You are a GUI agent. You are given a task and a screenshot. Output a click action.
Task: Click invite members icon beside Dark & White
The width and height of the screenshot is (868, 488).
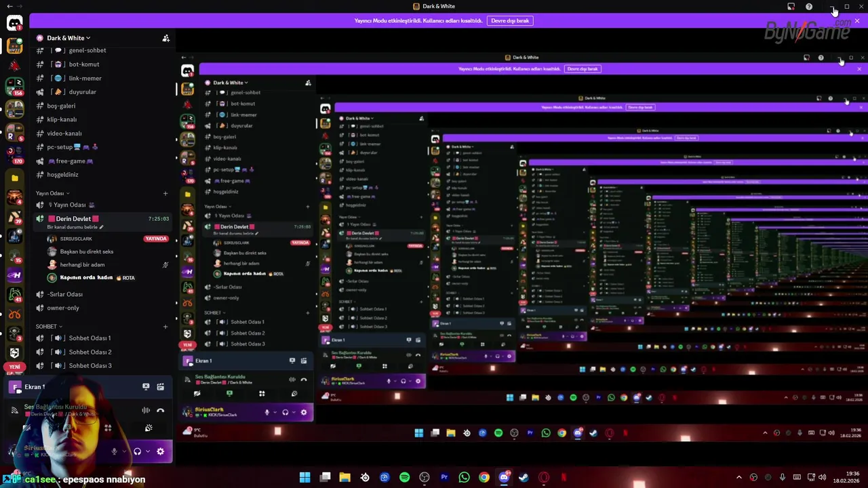click(x=165, y=38)
